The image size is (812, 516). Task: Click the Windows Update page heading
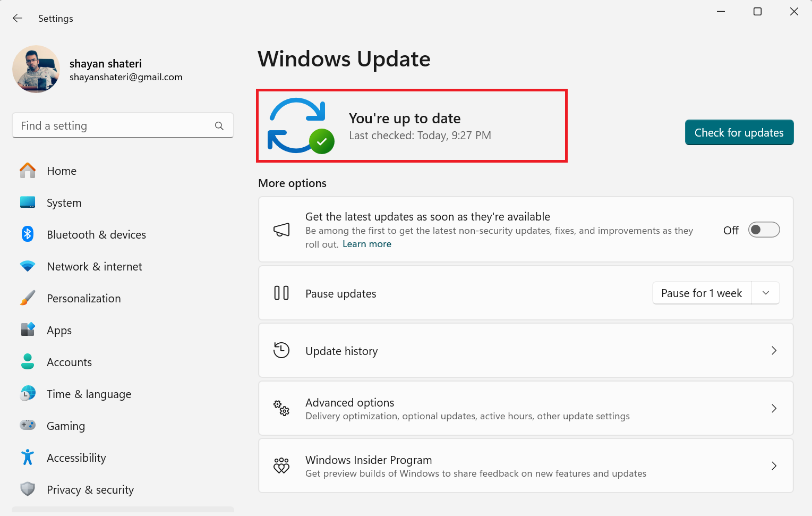click(344, 58)
